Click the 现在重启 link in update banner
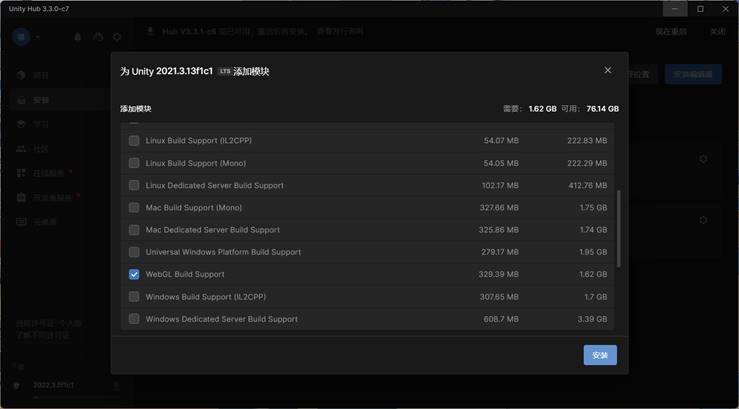Screen dimensions: 739x409 (x=670, y=32)
